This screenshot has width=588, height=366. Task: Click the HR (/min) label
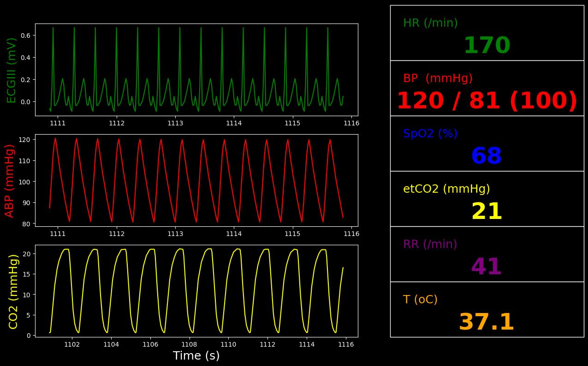pyautogui.click(x=430, y=23)
